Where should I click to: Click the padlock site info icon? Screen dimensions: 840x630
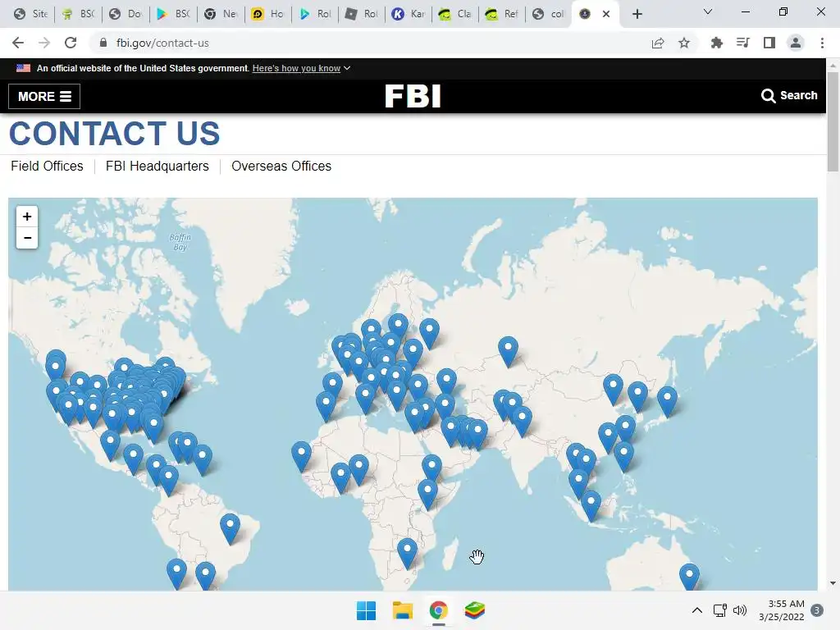pos(103,43)
